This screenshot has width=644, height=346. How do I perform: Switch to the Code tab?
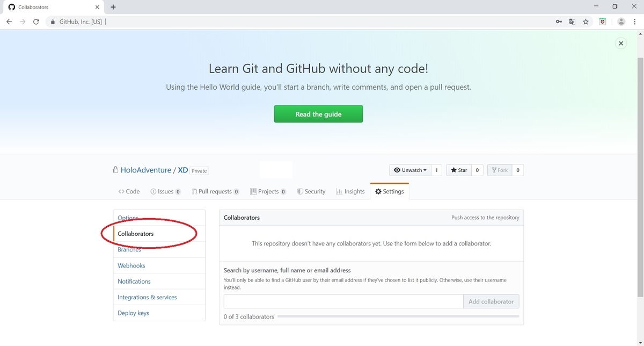click(x=129, y=191)
